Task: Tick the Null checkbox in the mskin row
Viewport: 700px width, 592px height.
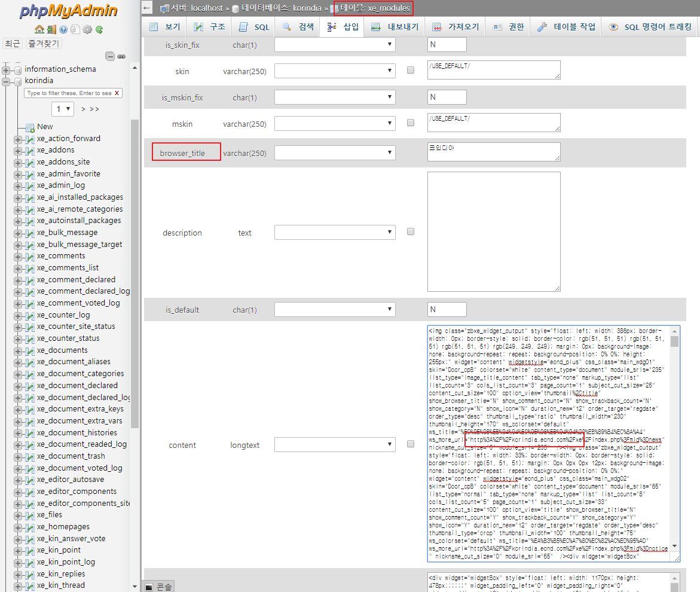Action: click(x=411, y=123)
